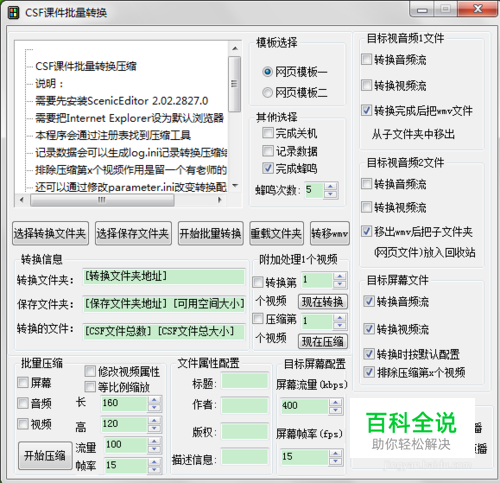Image resolution: width=500 pixels, height=483 pixels.
Task: Check 转换视频流 under 目标视音频1文件
Action: [x=367, y=85]
